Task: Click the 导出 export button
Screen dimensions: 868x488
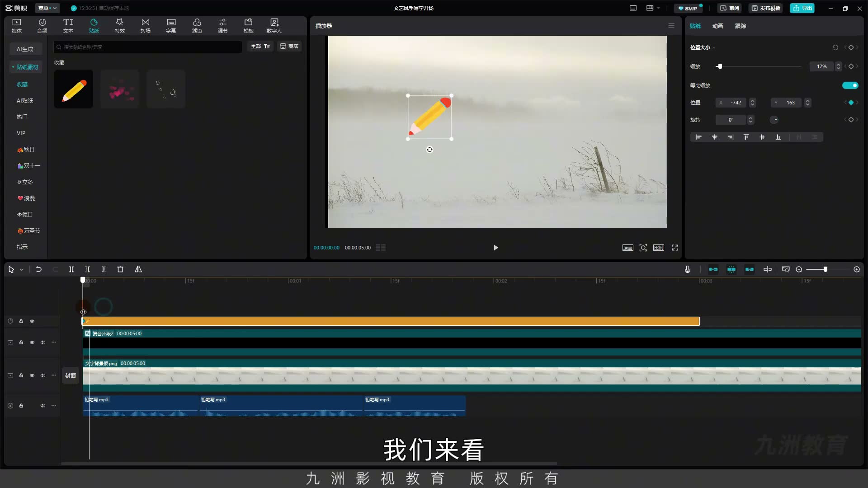Action: pos(802,8)
